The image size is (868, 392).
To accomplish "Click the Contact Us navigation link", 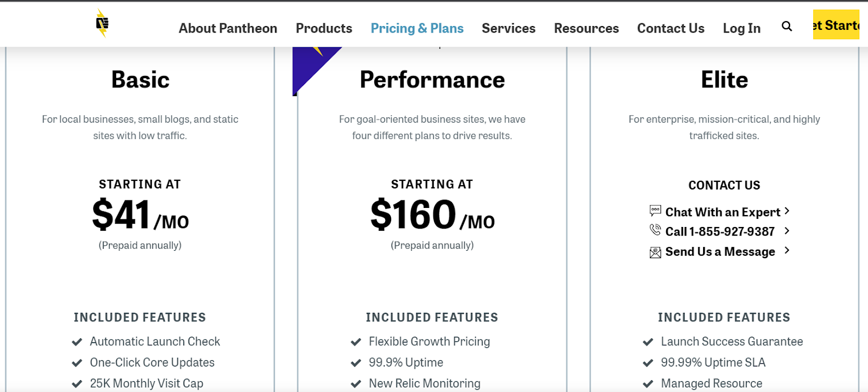I will tap(671, 28).
